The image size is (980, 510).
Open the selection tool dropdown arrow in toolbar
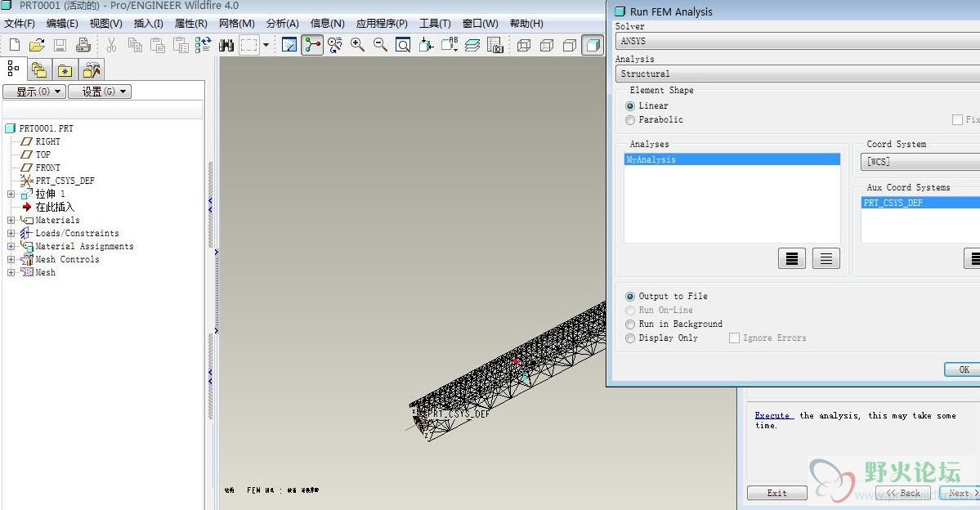(266, 45)
